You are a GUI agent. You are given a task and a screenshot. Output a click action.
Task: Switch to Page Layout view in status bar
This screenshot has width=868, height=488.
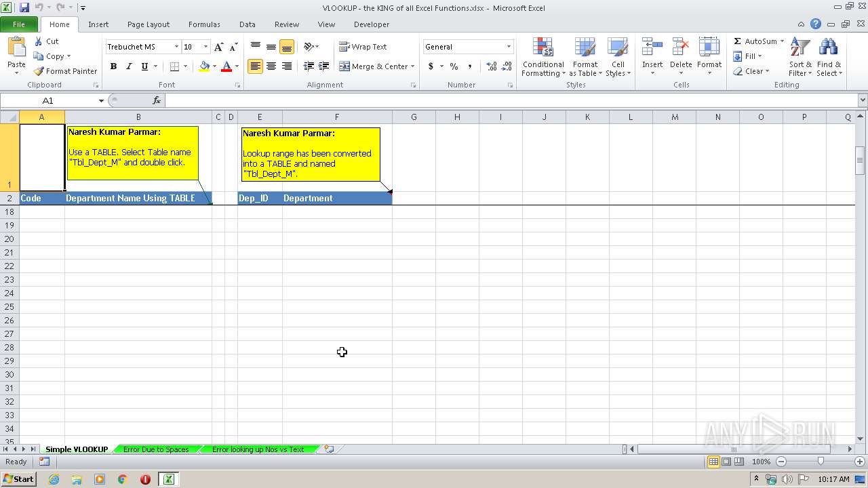pyautogui.click(x=726, y=462)
